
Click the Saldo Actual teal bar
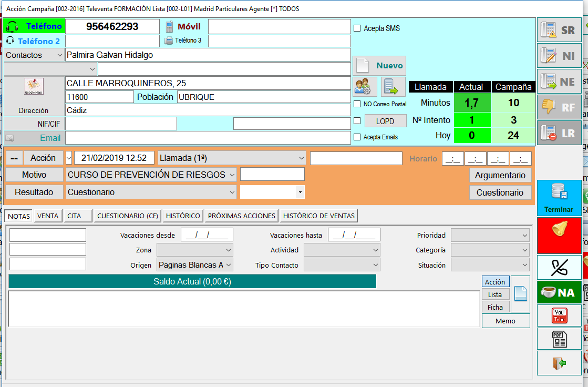(192, 281)
